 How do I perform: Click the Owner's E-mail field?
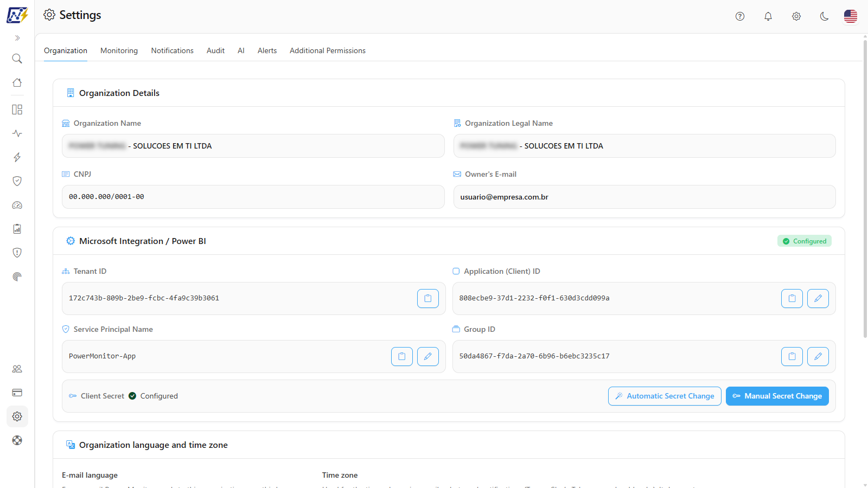[644, 197]
